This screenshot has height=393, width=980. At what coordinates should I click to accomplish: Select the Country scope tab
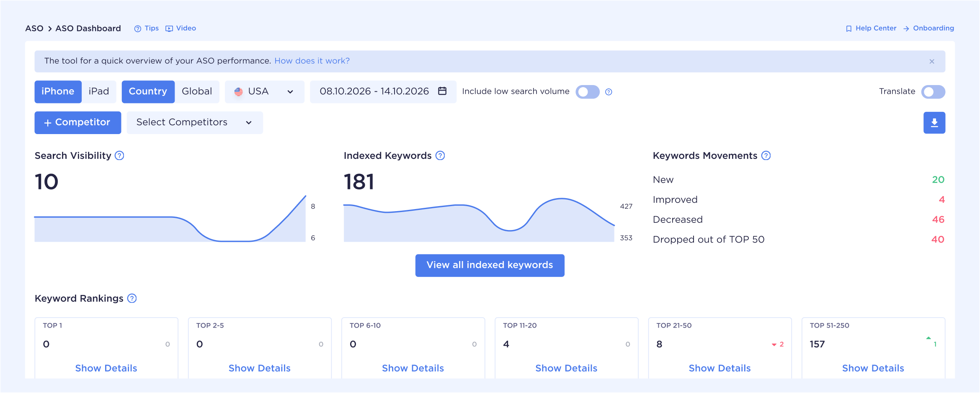click(x=148, y=92)
